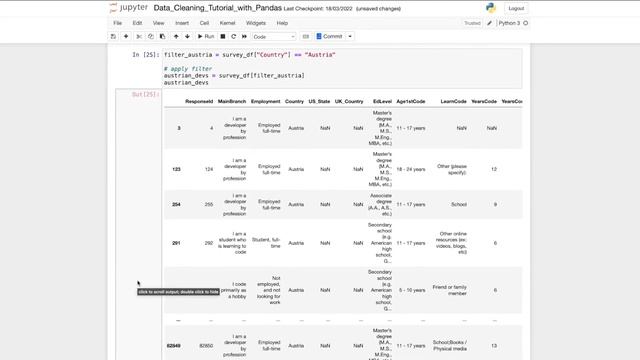This screenshot has height=360, width=640.
Task: Open the Widgets menu
Action: coord(256,23)
